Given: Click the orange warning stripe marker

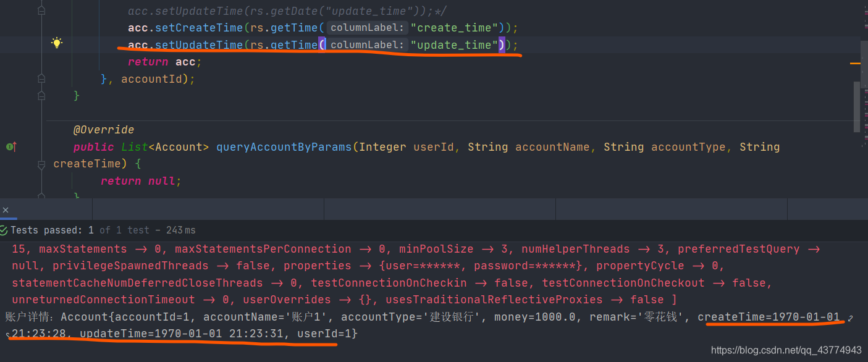Looking at the screenshot, I should [856, 63].
